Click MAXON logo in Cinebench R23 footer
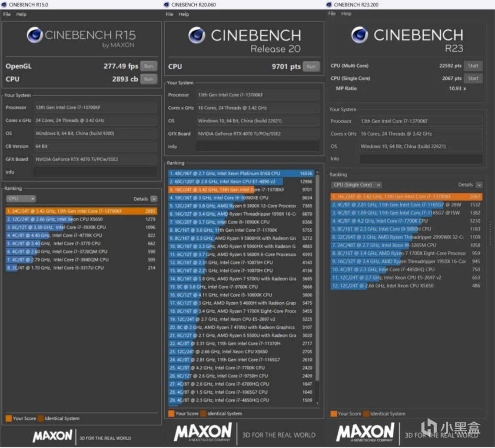Viewport: 495px width, 448px height. tap(365, 433)
